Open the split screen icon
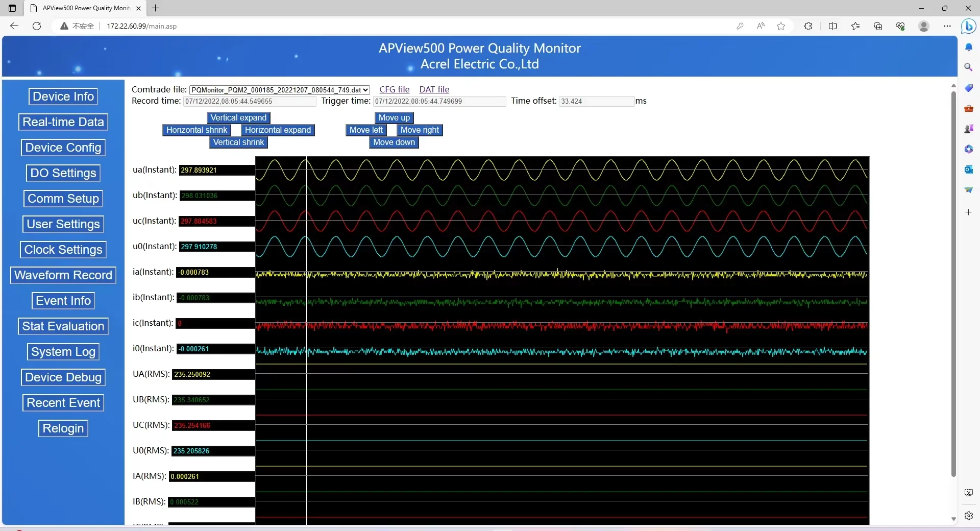 (x=832, y=26)
